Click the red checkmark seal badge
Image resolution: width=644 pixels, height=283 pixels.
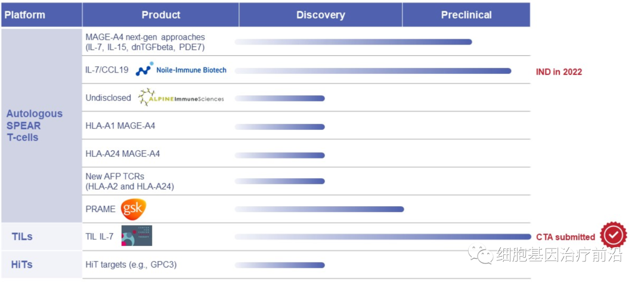pos(614,236)
